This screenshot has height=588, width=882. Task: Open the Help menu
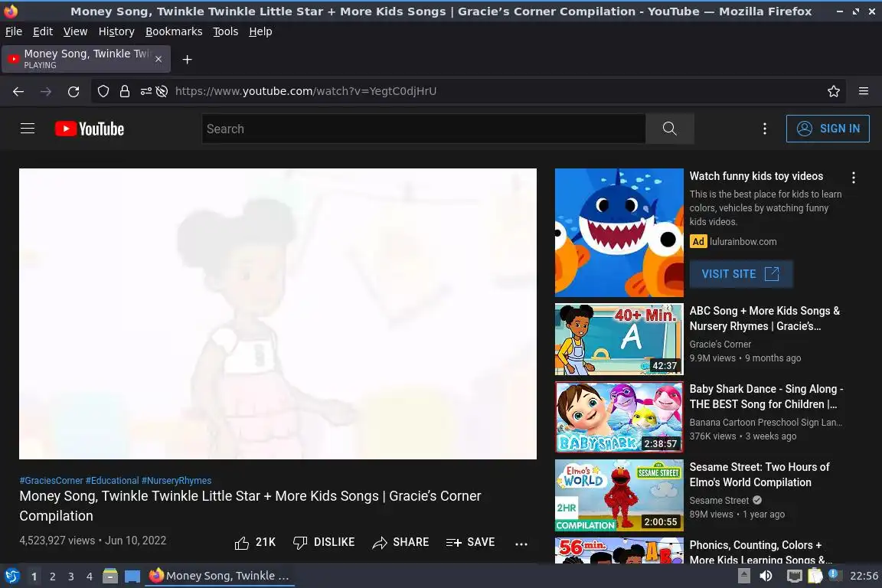(x=260, y=31)
